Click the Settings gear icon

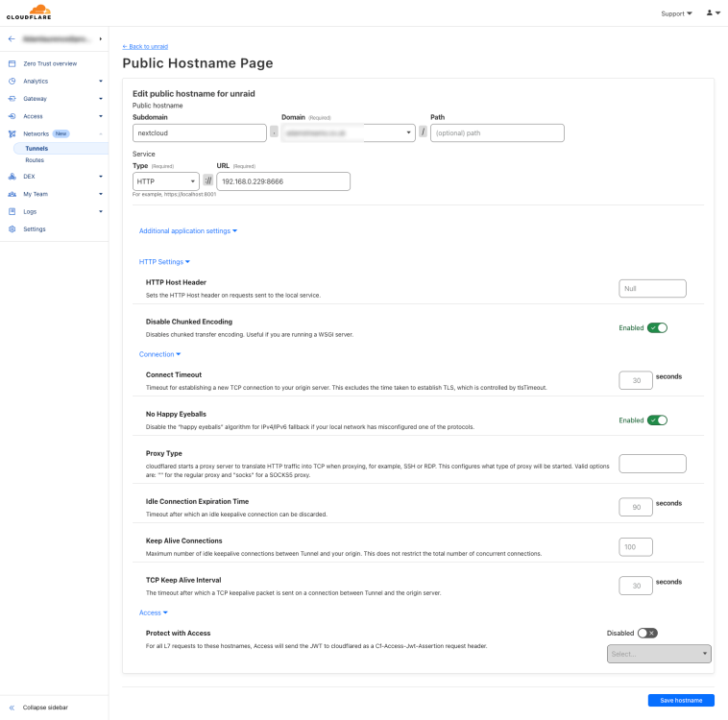12,229
